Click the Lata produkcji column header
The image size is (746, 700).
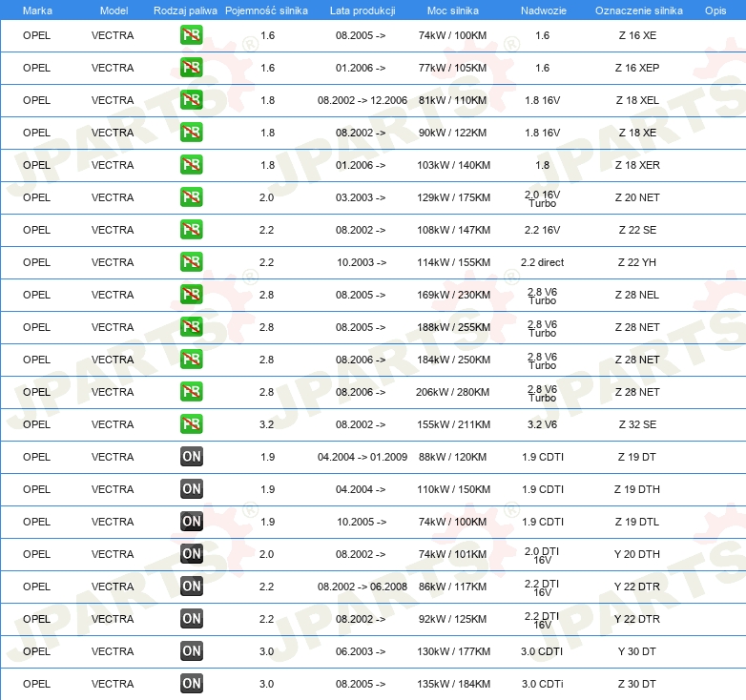[x=363, y=10]
